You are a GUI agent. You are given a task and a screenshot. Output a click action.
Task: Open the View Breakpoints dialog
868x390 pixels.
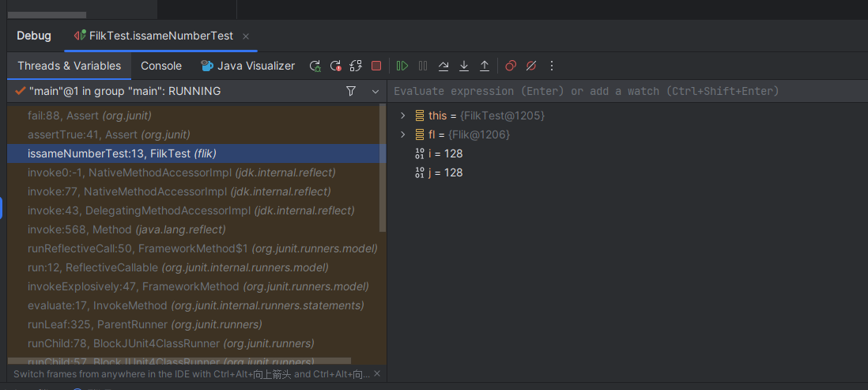click(511, 66)
